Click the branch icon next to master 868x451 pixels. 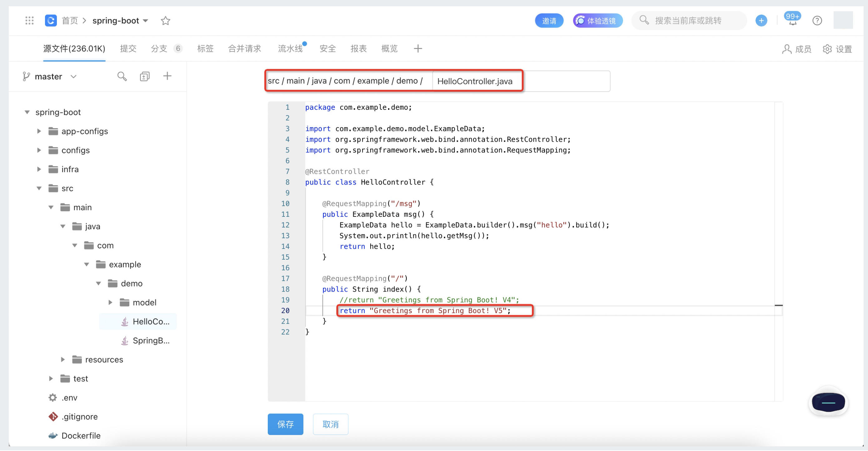point(26,77)
